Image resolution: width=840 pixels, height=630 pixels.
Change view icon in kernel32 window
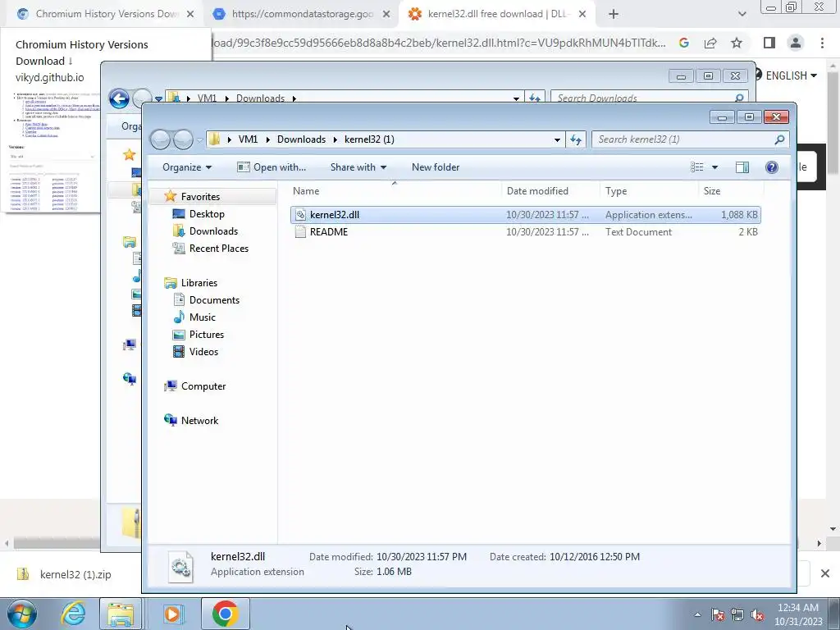pos(697,167)
